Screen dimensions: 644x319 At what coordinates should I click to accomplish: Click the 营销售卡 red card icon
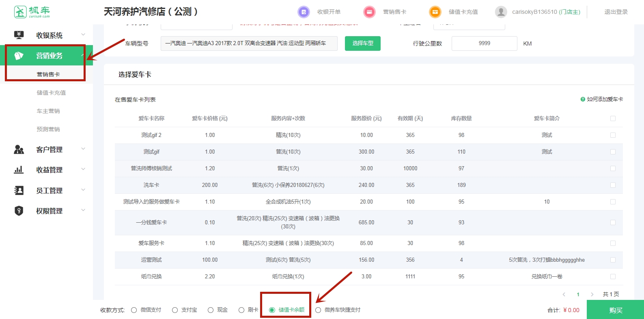tap(369, 12)
